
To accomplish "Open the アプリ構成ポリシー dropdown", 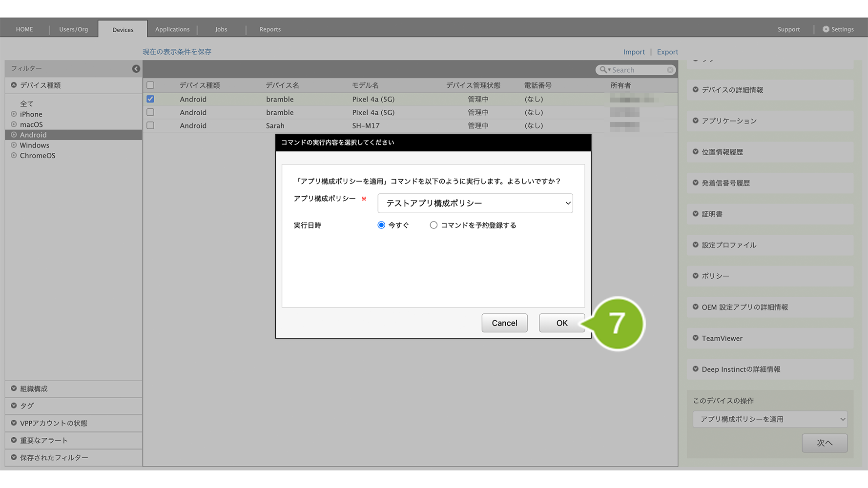I will point(475,203).
